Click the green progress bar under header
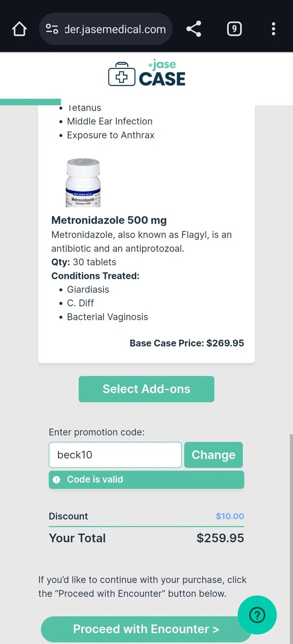The image size is (293, 644). point(31,102)
